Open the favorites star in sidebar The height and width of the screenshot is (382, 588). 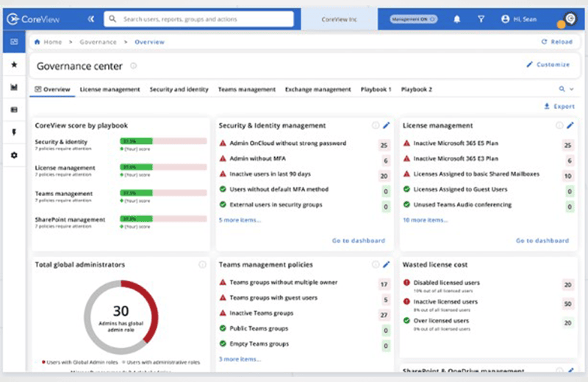[14, 65]
